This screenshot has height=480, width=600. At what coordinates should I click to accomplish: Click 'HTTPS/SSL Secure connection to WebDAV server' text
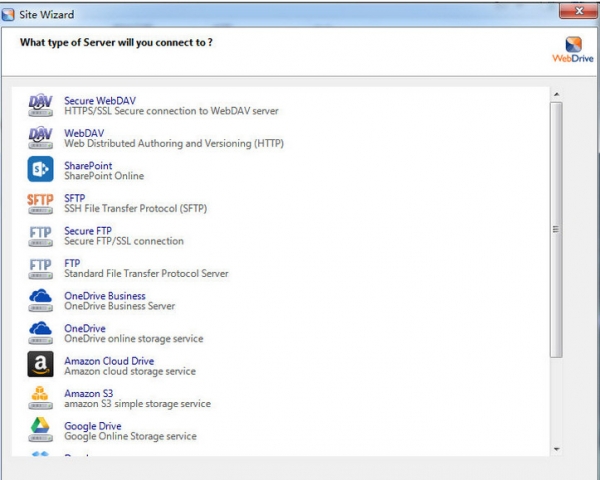click(x=171, y=111)
